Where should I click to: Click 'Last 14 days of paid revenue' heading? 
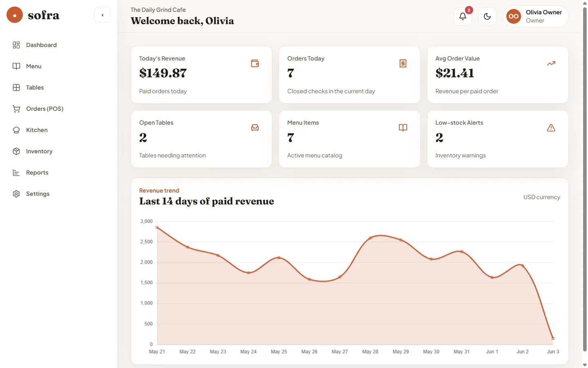coord(207,201)
